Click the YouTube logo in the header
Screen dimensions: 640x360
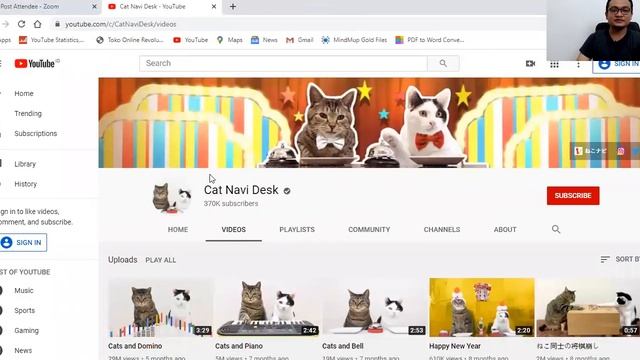[x=35, y=64]
